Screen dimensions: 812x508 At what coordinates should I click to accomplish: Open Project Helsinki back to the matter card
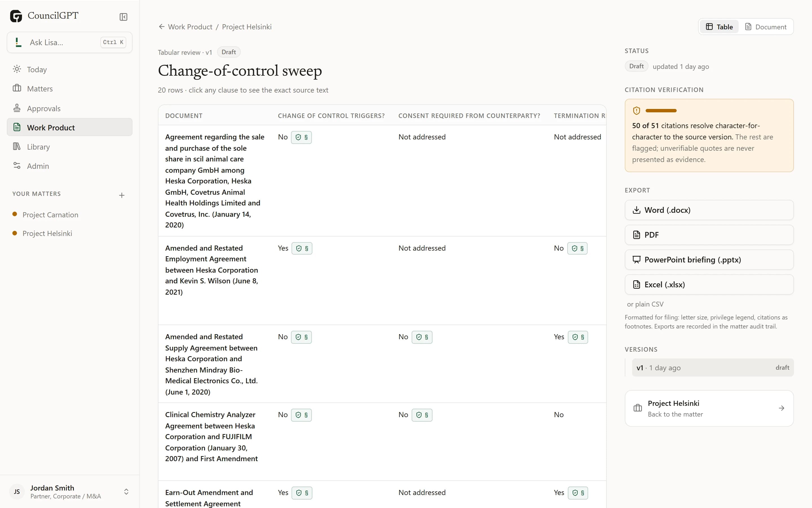point(709,408)
